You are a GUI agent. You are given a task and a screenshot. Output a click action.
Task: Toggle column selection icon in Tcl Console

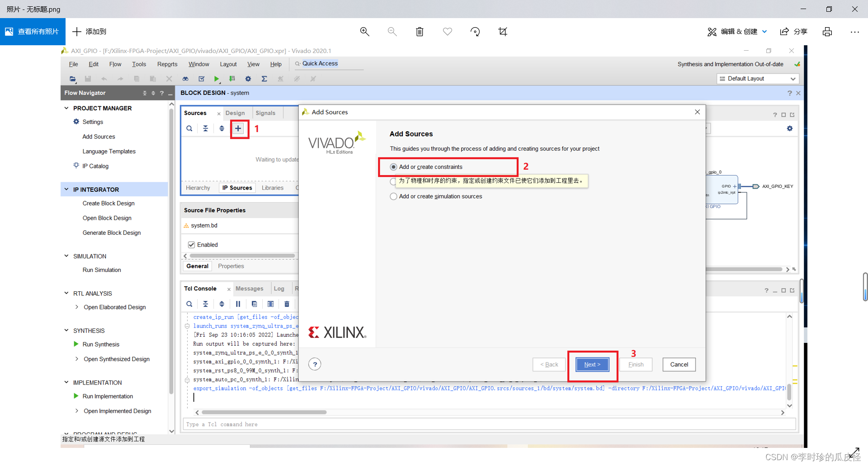point(271,304)
